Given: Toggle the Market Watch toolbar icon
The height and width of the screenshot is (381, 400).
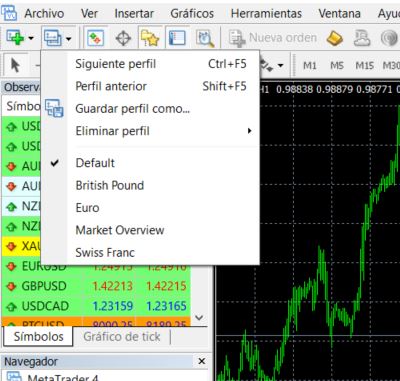Looking at the screenshot, I should (95, 38).
